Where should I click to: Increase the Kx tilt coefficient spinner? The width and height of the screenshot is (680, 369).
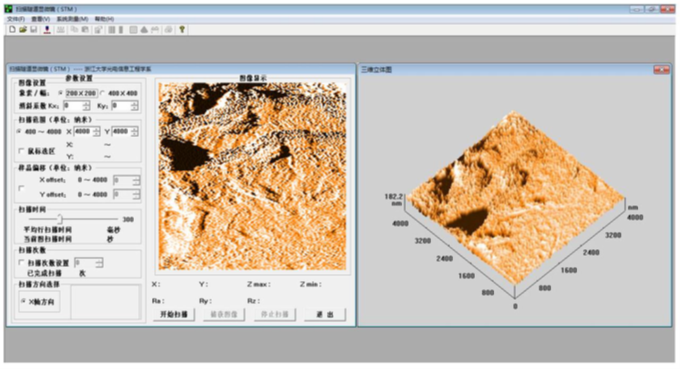(86, 103)
